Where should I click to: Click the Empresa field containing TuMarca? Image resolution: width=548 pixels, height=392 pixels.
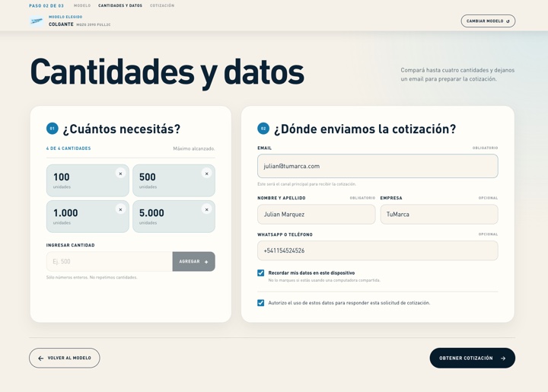[439, 214]
